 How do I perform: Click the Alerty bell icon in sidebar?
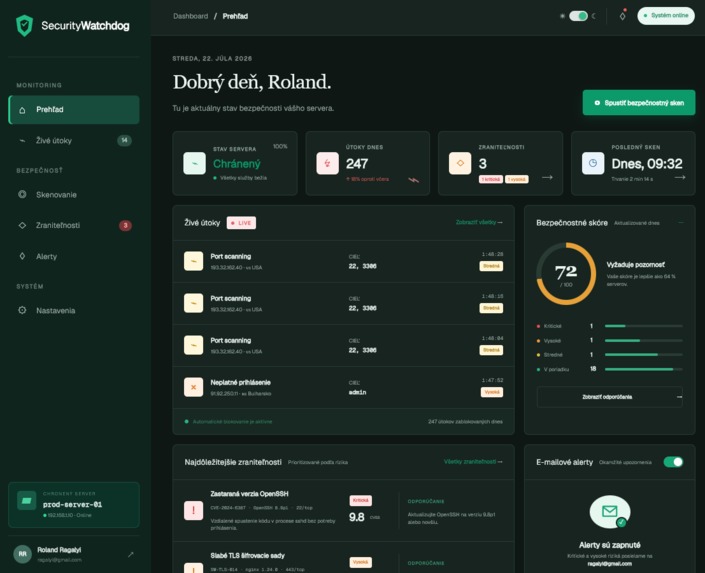(x=22, y=256)
